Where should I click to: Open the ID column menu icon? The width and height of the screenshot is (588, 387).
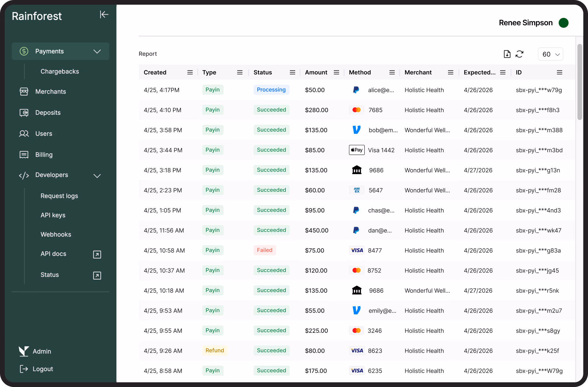[560, 72]
